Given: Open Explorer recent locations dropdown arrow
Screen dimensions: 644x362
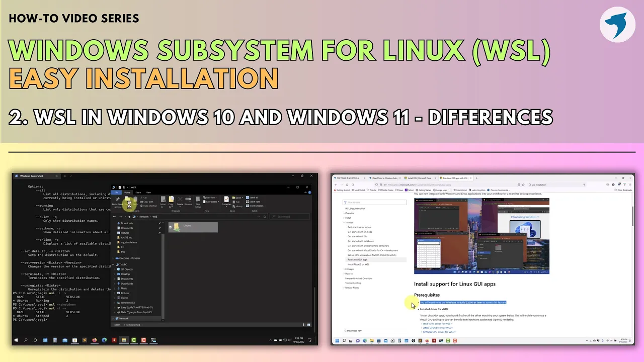Looking at the screenshot, I should pos(125,217).
